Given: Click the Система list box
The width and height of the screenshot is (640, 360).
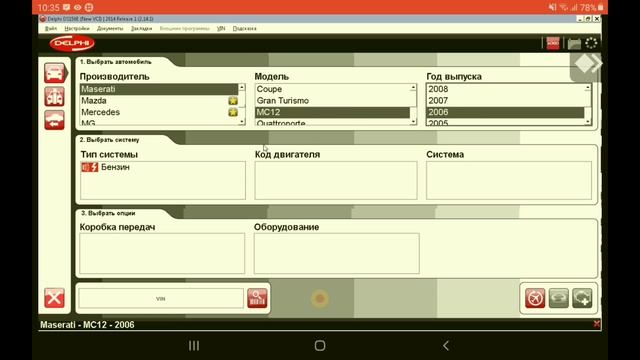Looking at the screenshot, I should (509, 180).
